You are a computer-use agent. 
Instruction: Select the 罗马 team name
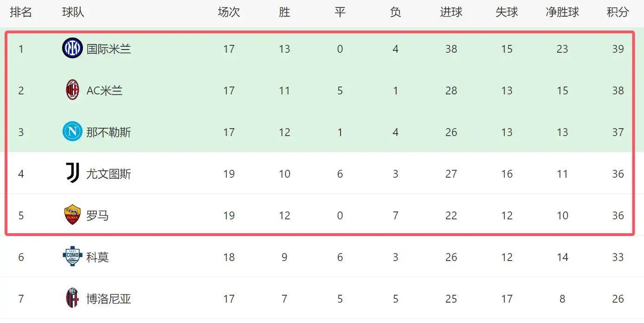pyautogui.click(x=97, y=216)
